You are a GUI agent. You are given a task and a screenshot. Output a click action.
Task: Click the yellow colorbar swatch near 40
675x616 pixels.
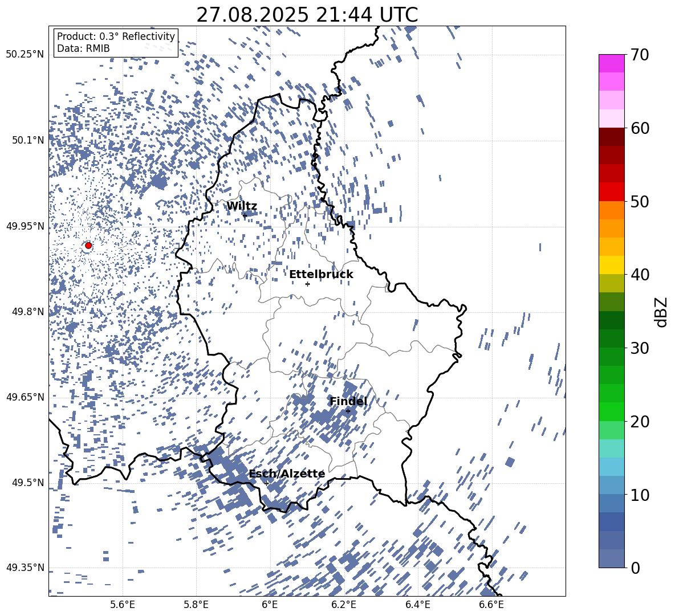coord(611,265)
